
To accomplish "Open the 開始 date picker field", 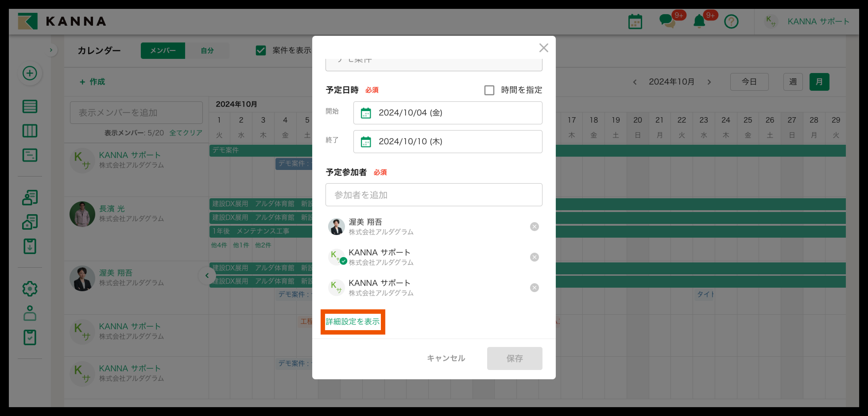I will pos(448,113).
